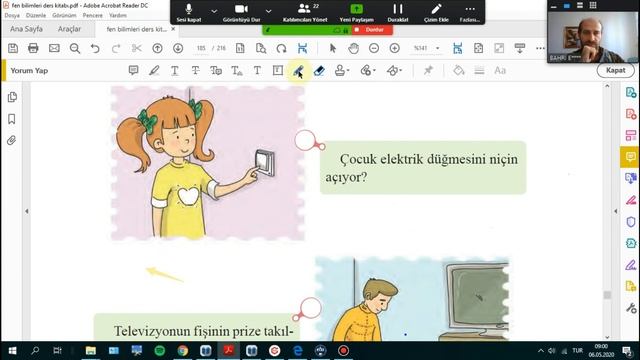The width and height of the screenshot is (640, 360).
Task: Open the attachments paperclip panel
Action: coord(11,140)
